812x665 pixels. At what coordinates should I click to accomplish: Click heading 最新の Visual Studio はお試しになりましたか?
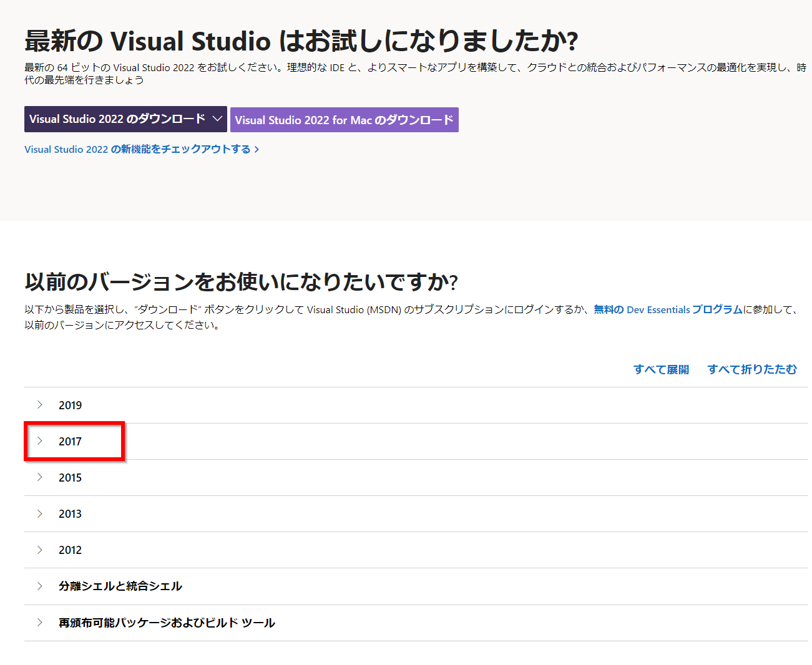point(301,41)
